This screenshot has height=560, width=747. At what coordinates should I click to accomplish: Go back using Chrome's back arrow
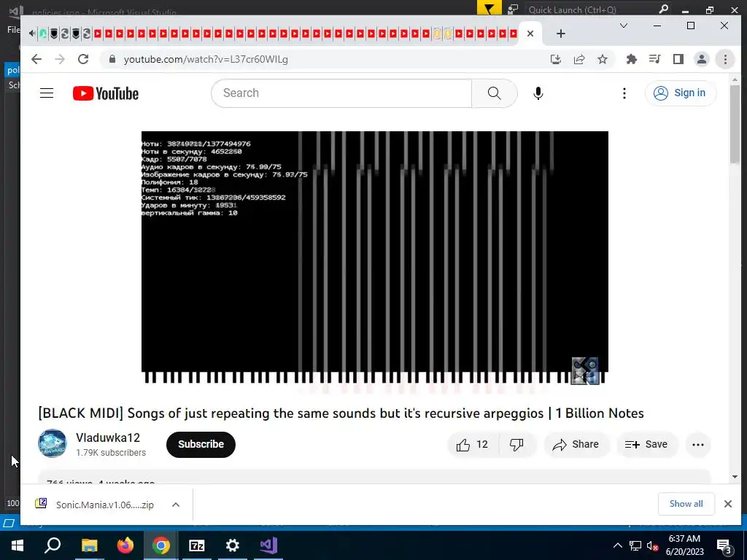coord(36,59)
